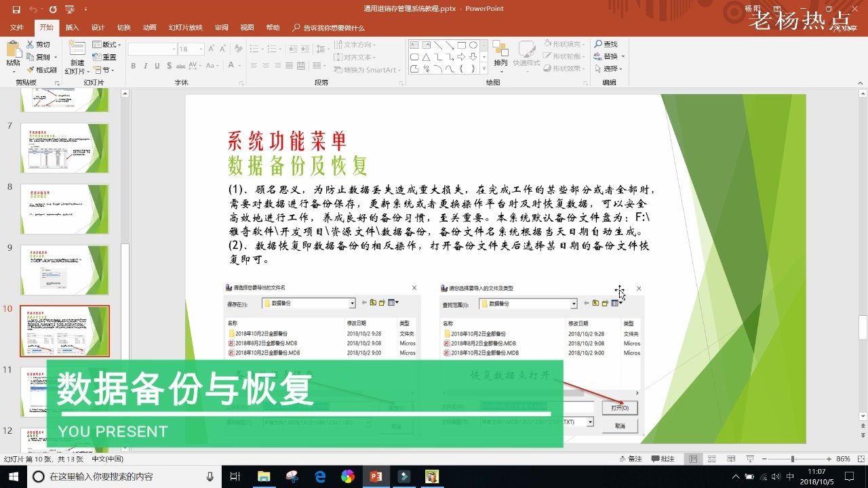Open the Comments (批注) pane
The image size is (868, 488).
pyautogui.click(x=663, y=459)
